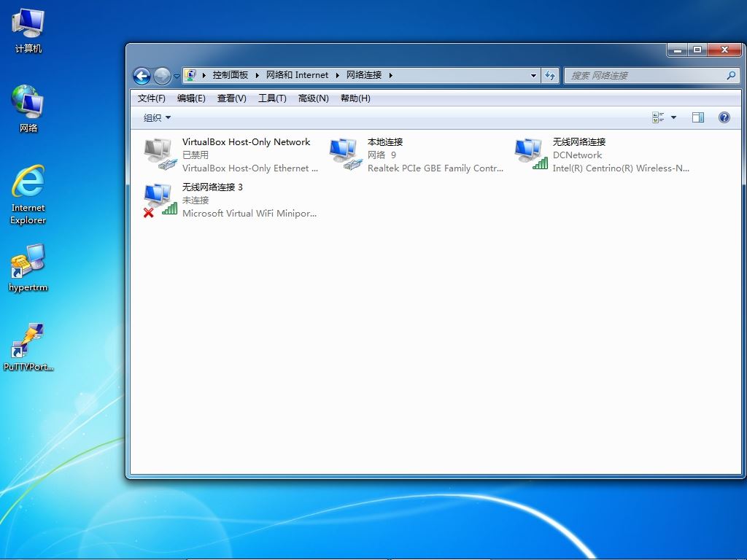Show the preview pane

[698, 117]
